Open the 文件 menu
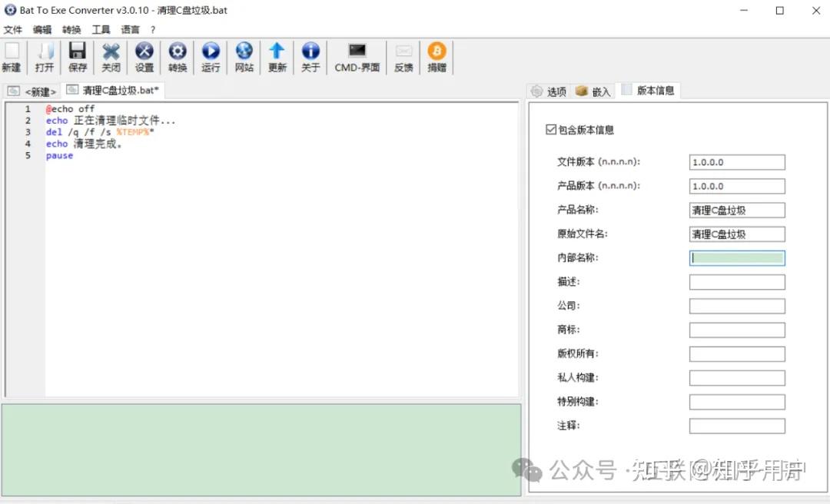 tap(13, 30)
